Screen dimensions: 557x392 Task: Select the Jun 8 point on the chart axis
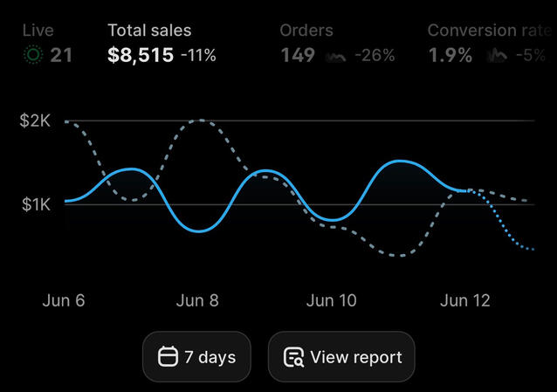[197, 300]
